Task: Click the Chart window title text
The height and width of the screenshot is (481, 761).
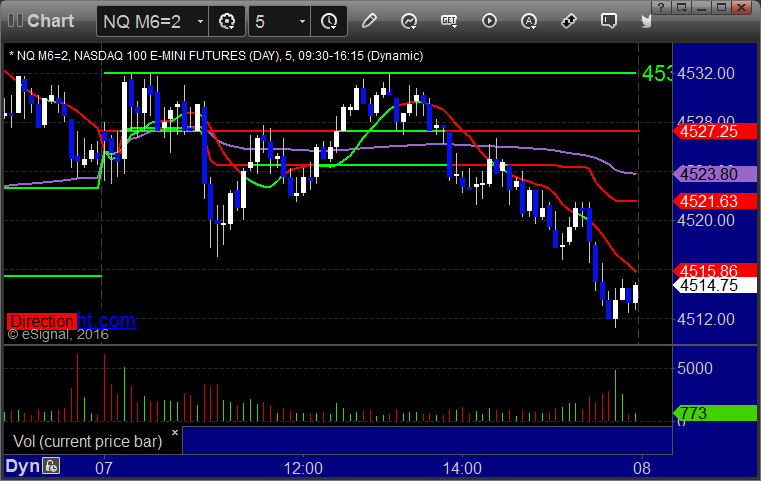Action: click(50, 20)
